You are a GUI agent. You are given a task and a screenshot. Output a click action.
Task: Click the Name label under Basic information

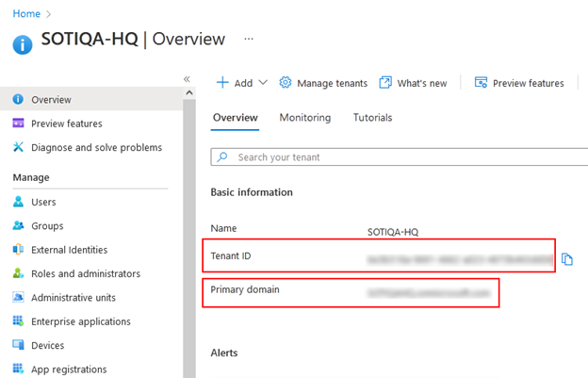(223, 228)
